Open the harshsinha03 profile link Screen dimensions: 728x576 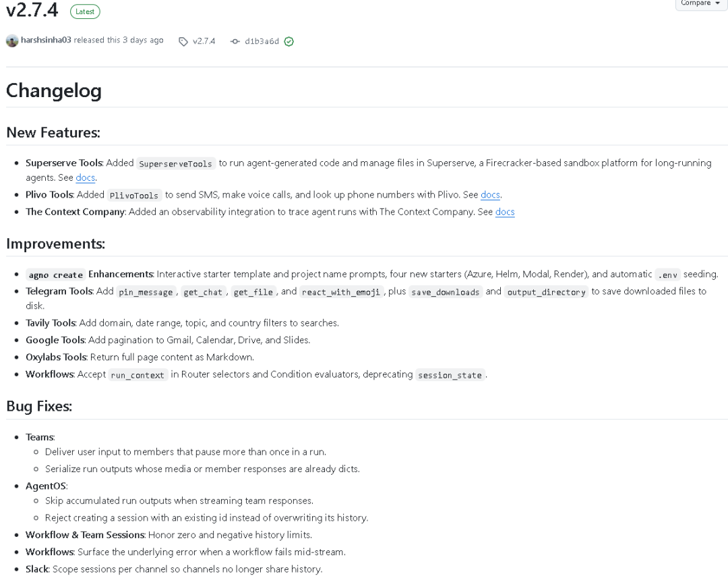click(x=46, y=40)
